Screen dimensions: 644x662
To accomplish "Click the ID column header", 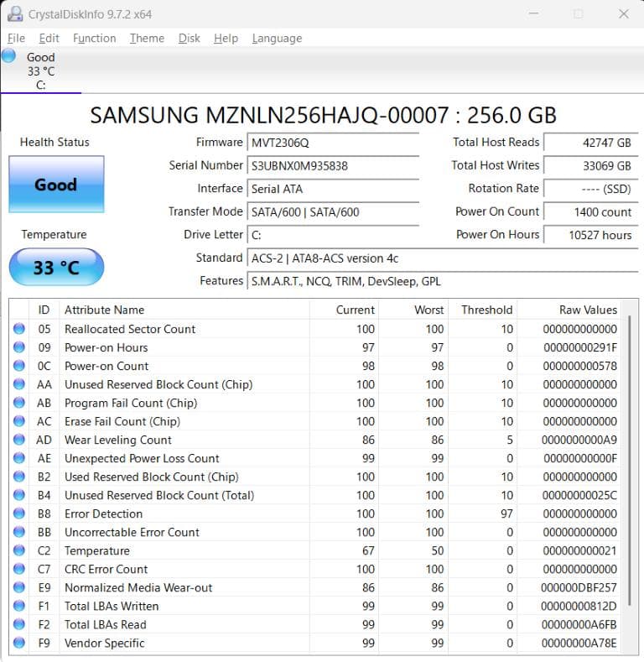I will point(44,310).
